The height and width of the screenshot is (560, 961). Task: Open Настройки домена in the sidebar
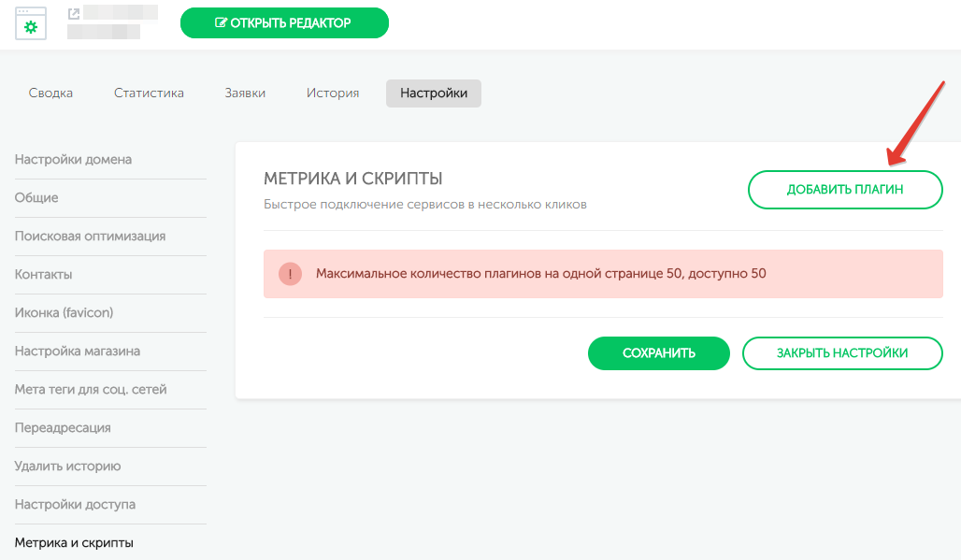coord(73,160)
